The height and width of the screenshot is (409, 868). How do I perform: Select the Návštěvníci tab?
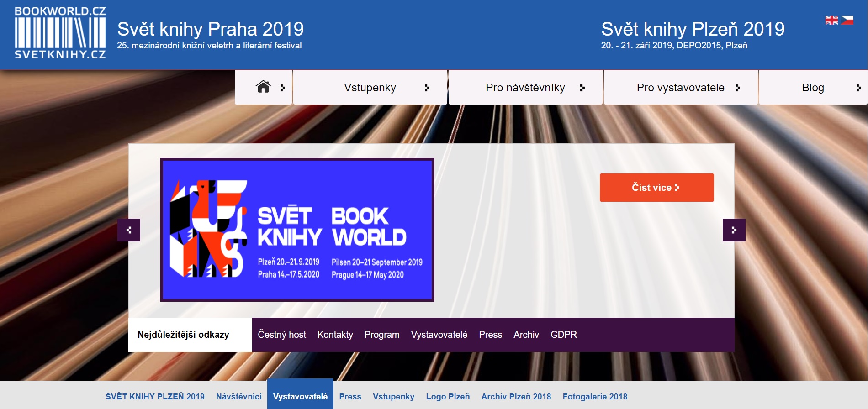[239, 397]
